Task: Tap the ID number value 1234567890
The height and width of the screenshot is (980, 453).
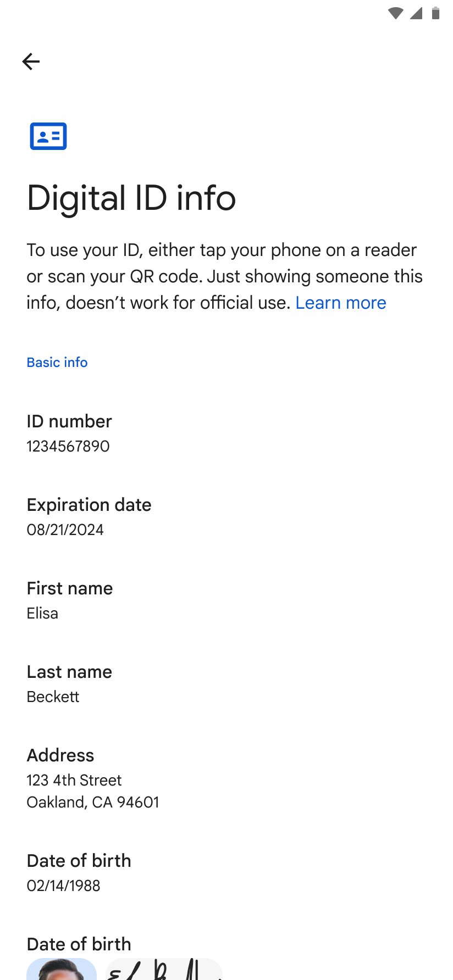Action: point(68,446)
